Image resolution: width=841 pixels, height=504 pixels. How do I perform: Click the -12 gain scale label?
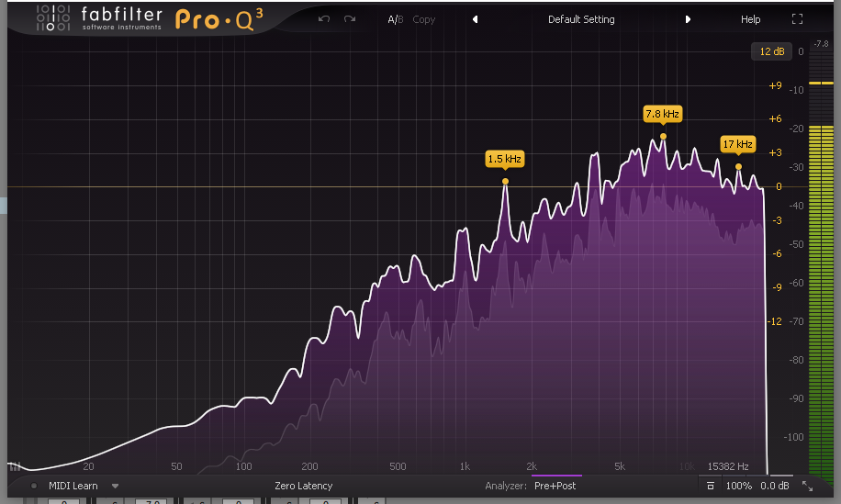(x=775, y=321)
